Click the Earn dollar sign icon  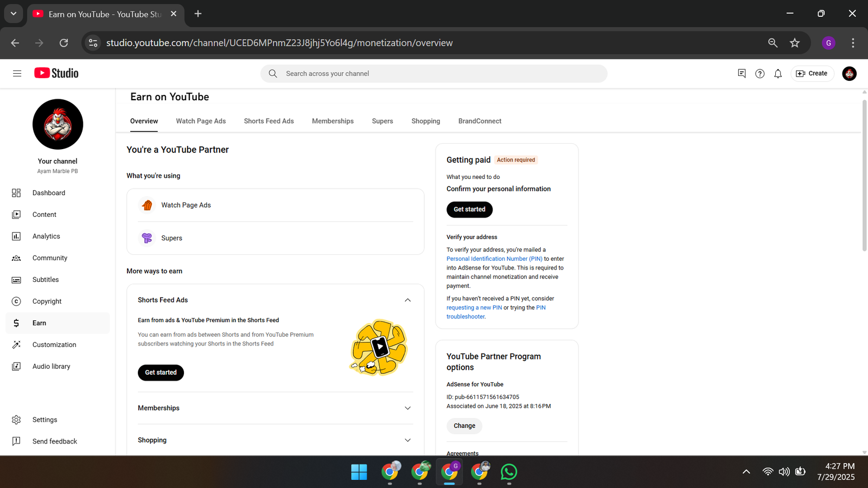(16, 323)
